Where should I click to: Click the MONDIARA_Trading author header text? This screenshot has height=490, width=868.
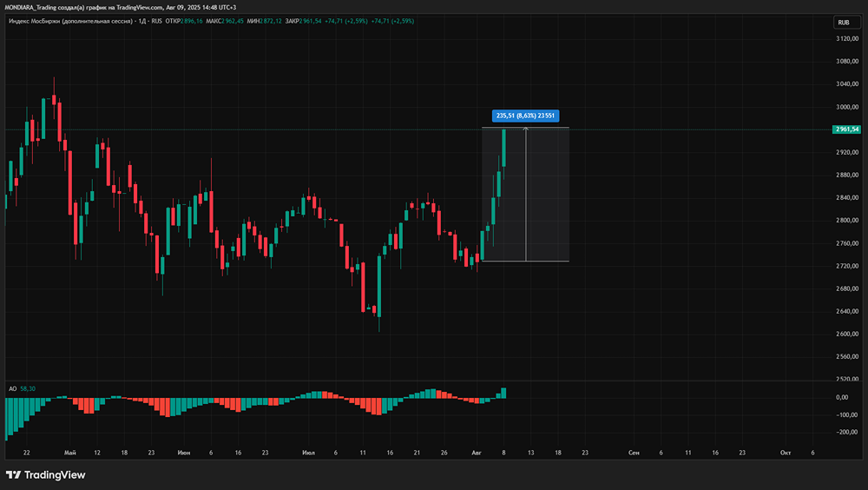click(30, 7)
